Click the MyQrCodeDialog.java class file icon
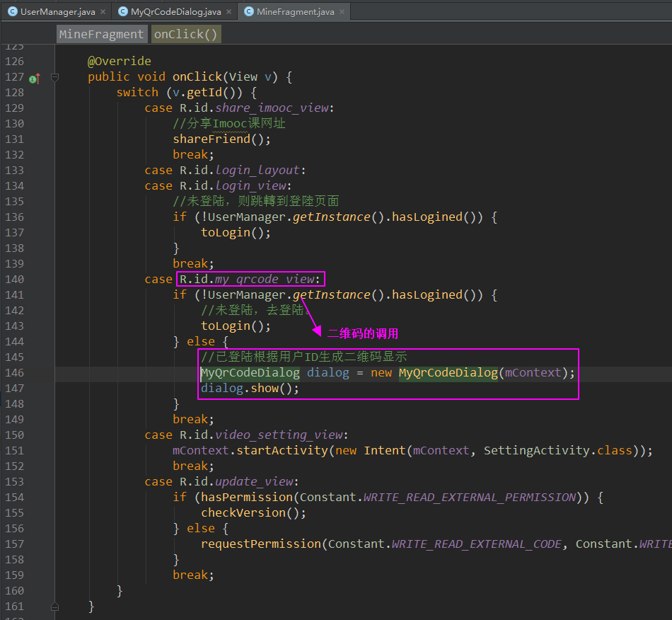The width and height of the screenshot is (672, 620). click(122, 12)
